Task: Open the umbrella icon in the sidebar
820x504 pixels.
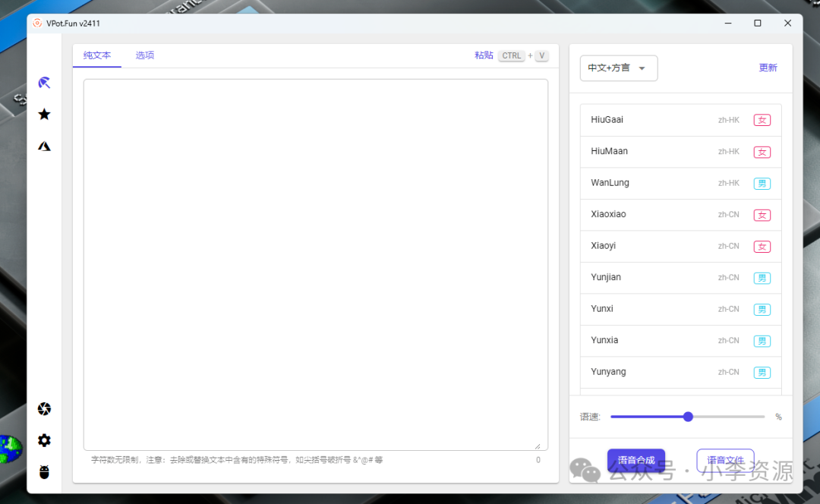Action: (45, 83)
